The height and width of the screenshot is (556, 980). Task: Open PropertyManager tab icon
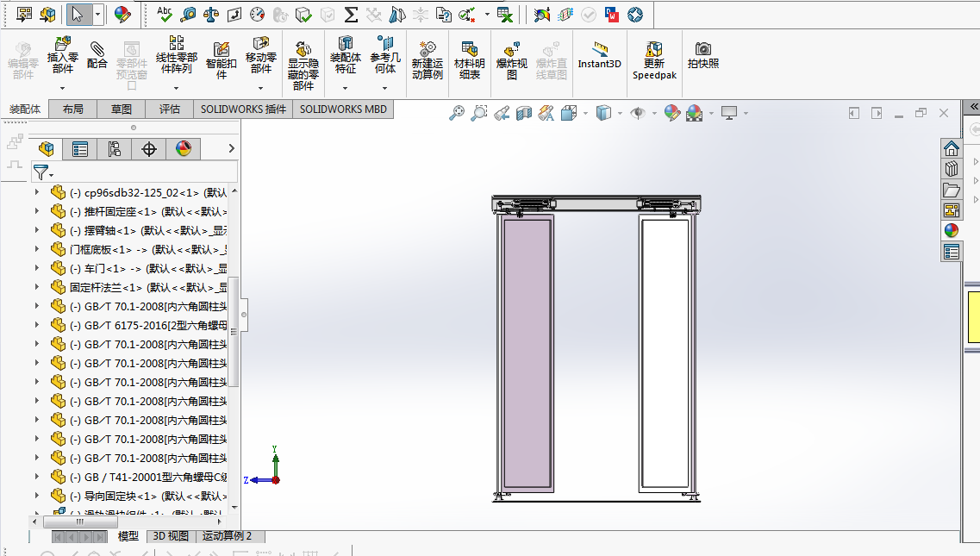[80, 149]
